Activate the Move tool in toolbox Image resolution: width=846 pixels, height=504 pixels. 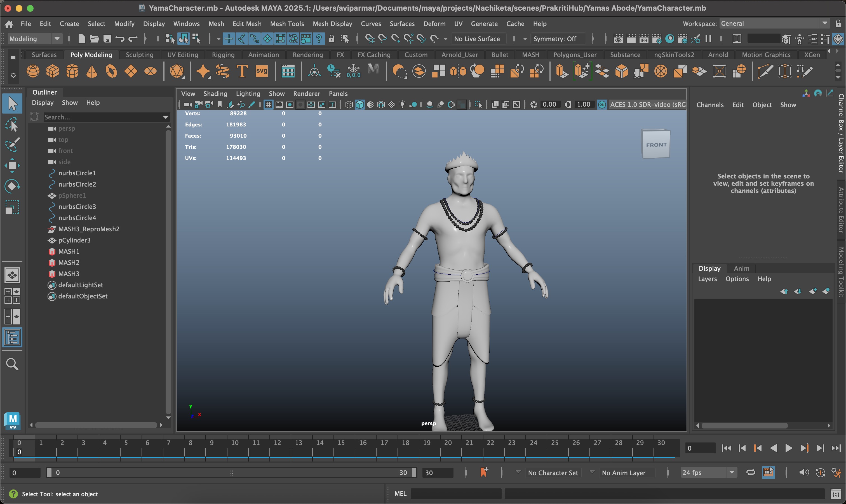point(12,166)
